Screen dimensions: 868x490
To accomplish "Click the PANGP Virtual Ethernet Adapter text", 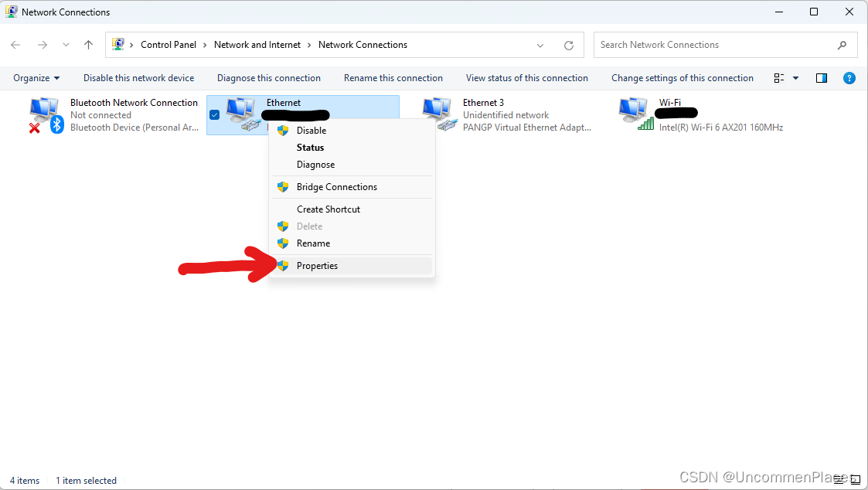I will click(x=527, y=128).
